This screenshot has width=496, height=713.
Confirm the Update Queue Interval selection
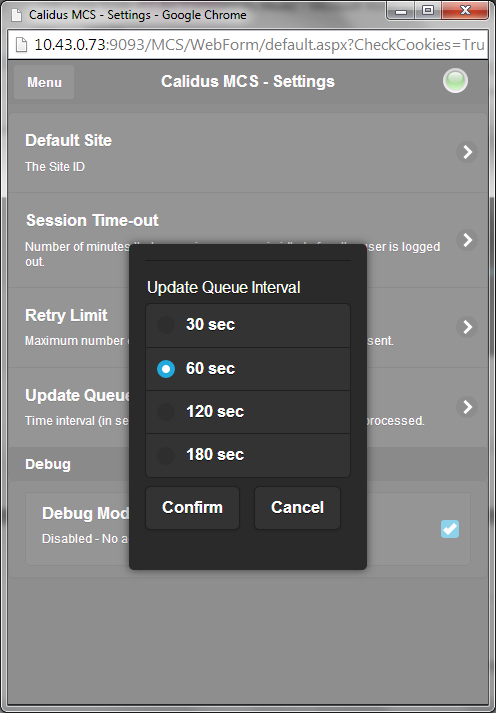(192, 508)
